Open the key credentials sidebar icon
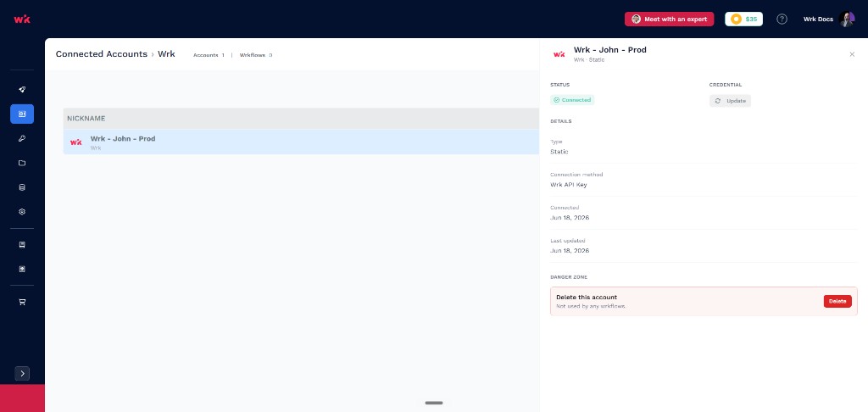868x412 pixels. pyautogui.click(x=22, y=138)
